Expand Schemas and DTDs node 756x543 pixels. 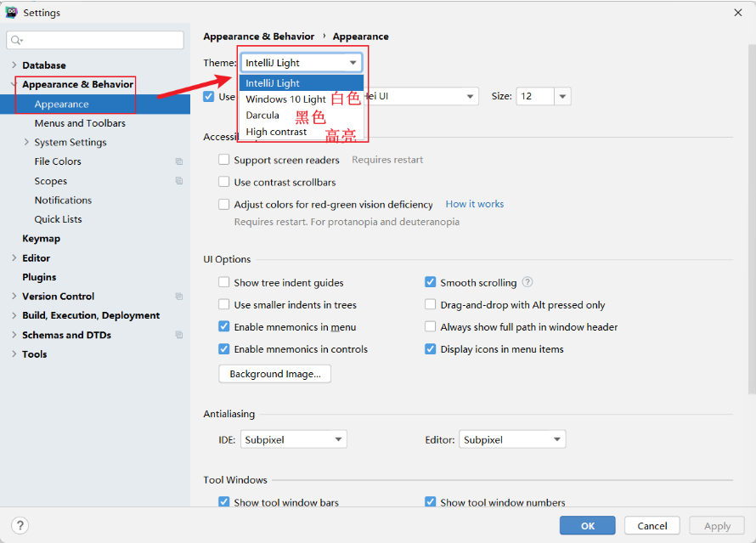[x=14, y=335]
